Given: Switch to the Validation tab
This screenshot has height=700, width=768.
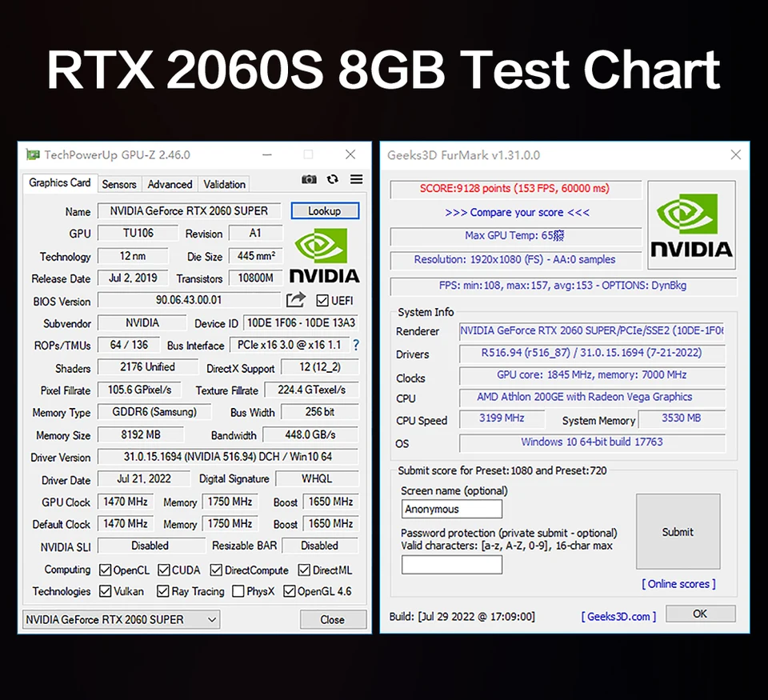Looking at the screenshot, I should [224, 184].
